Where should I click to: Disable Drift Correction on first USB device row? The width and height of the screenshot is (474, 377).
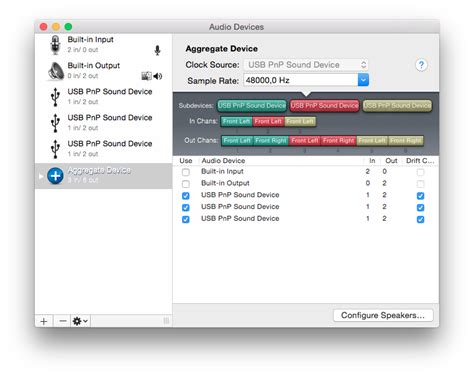(420, 196)
